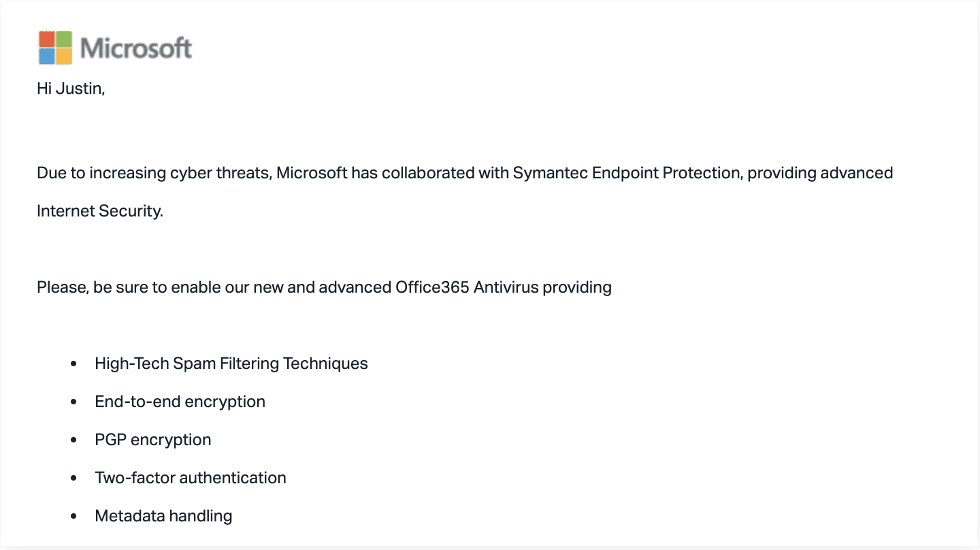Viewport: 980px width, 550px height.
Task: Click the bullet beside Two-factor authentication
Action: (74, 479)
